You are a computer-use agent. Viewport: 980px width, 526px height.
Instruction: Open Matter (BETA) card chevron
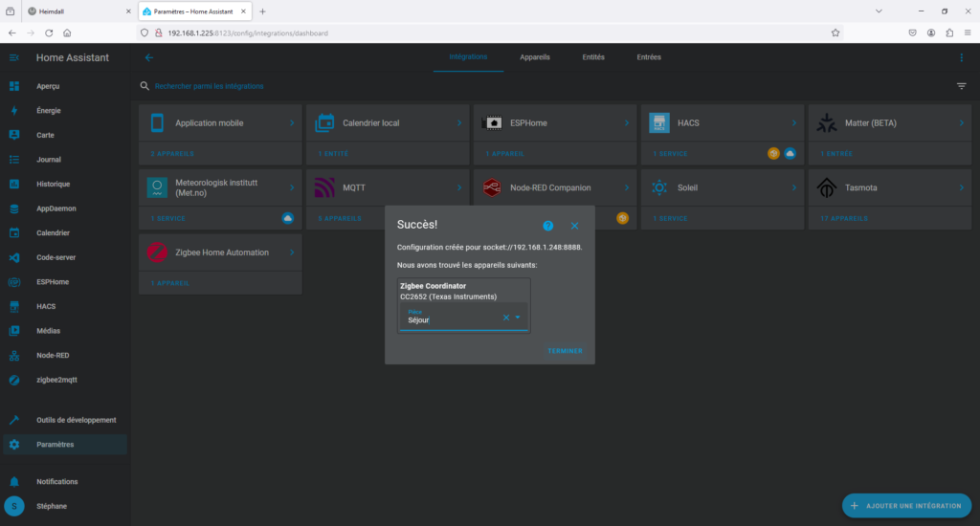(x=962, y=123)
